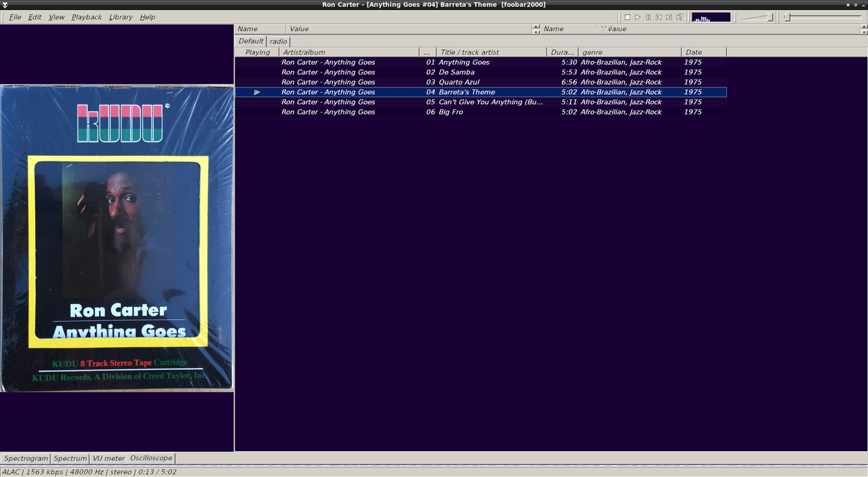Sort by the Playing column header
The image size is (868, 477).
257,52
